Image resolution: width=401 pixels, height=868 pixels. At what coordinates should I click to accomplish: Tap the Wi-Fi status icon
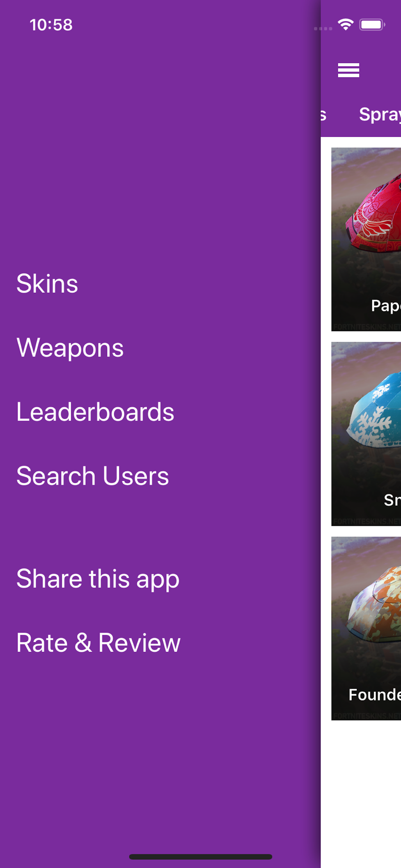click(x=345, y=25)
